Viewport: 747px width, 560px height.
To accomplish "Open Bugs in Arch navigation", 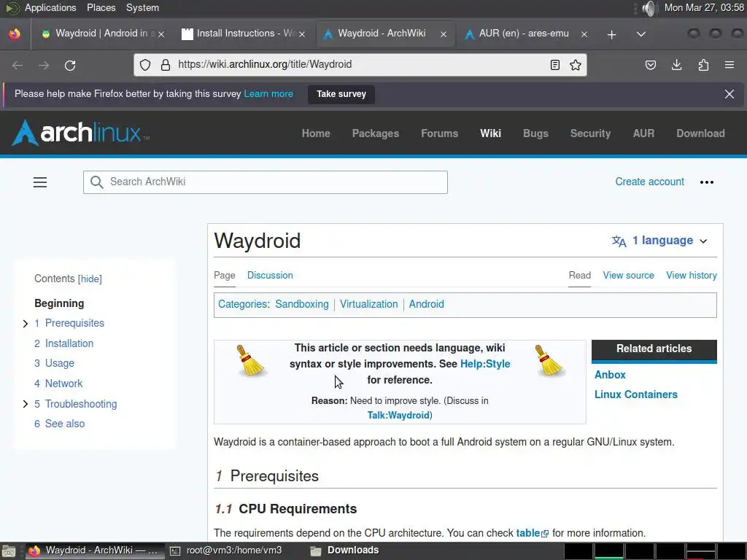I will click(535, 133).
